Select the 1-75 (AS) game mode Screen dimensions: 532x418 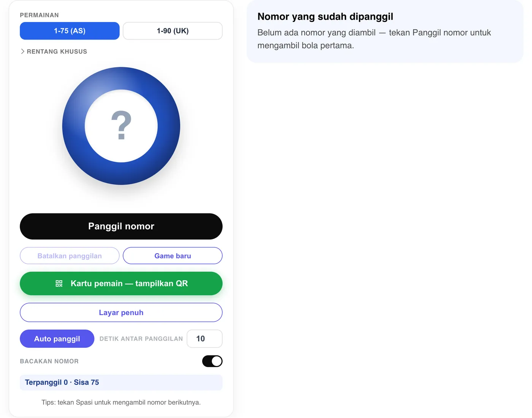pyautogui.click(x=70, y=31)
